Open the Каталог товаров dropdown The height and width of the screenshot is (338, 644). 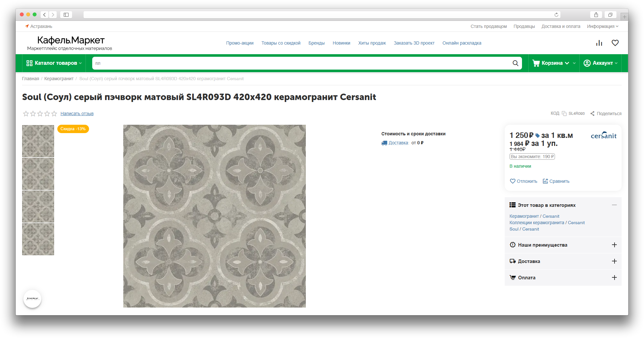pos(54,63)
